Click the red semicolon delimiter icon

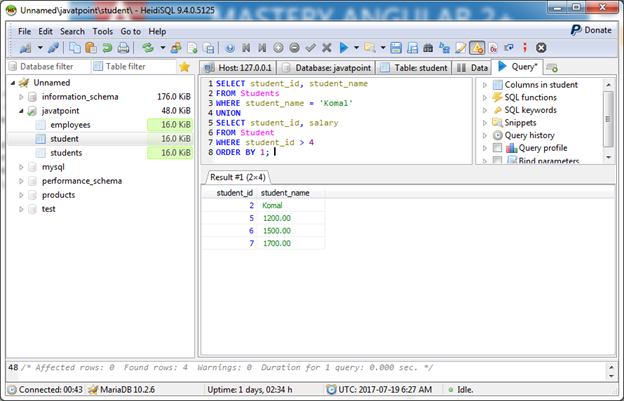(525, 48)
